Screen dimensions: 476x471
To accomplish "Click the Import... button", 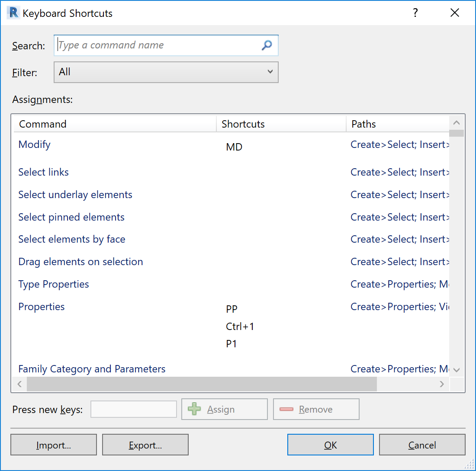I will (53, 445).
